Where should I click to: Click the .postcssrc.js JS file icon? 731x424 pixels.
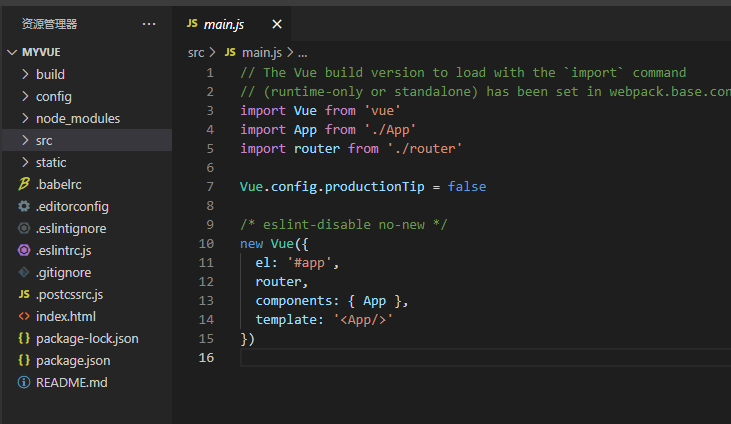24,294
